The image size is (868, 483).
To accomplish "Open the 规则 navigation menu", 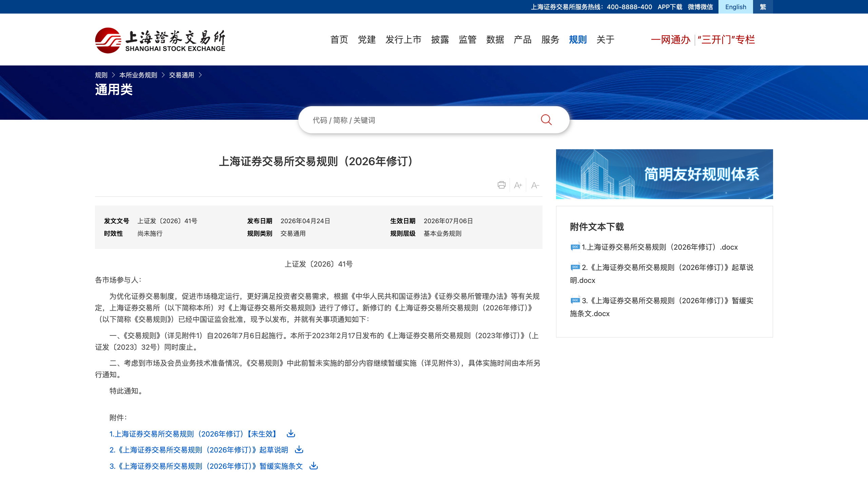I will coord(577,40).
